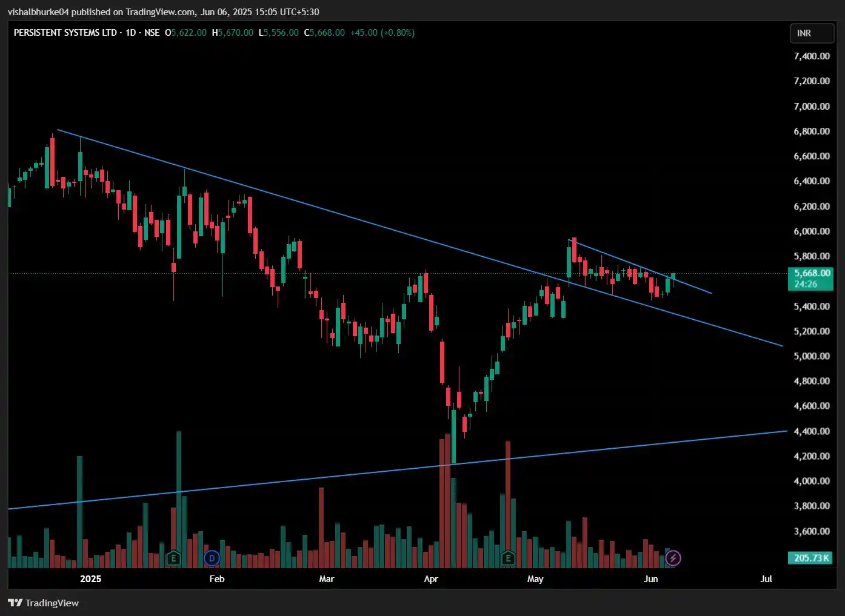The width and height of the screenshot is (845, 616).
Task: Click the 6,400.00 price axis label
Action: pos(812,180)
